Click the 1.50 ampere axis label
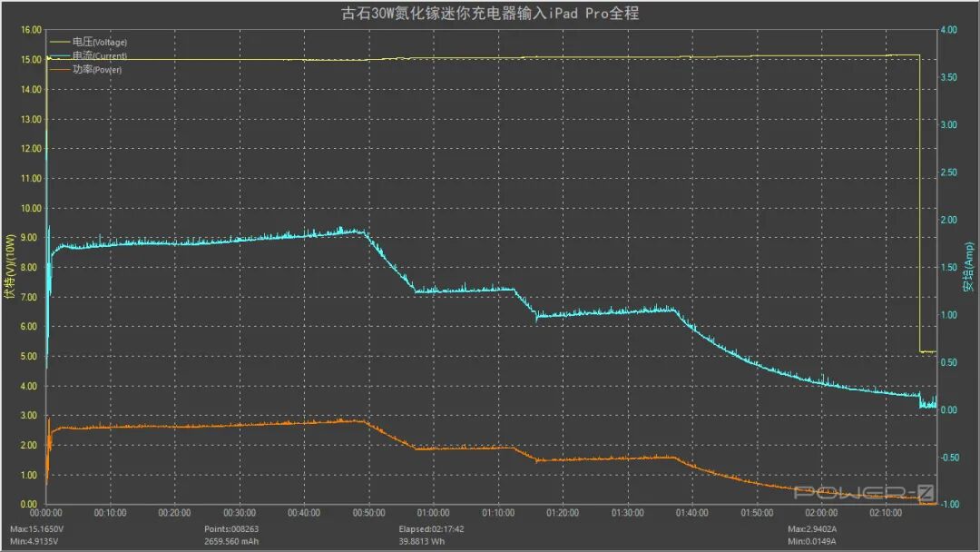The width and height of the screenshot is (980, 552). tap(949, 268)
